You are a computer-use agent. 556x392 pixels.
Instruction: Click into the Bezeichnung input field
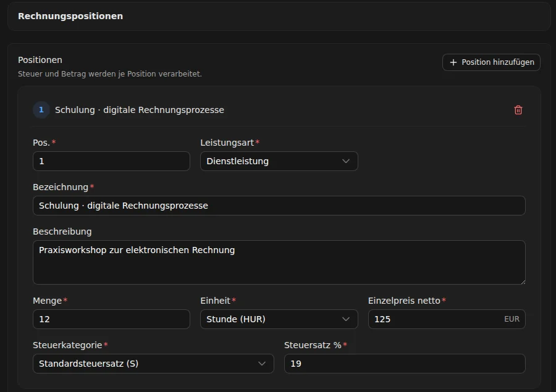pyautogui.click(x=279, y=206)
